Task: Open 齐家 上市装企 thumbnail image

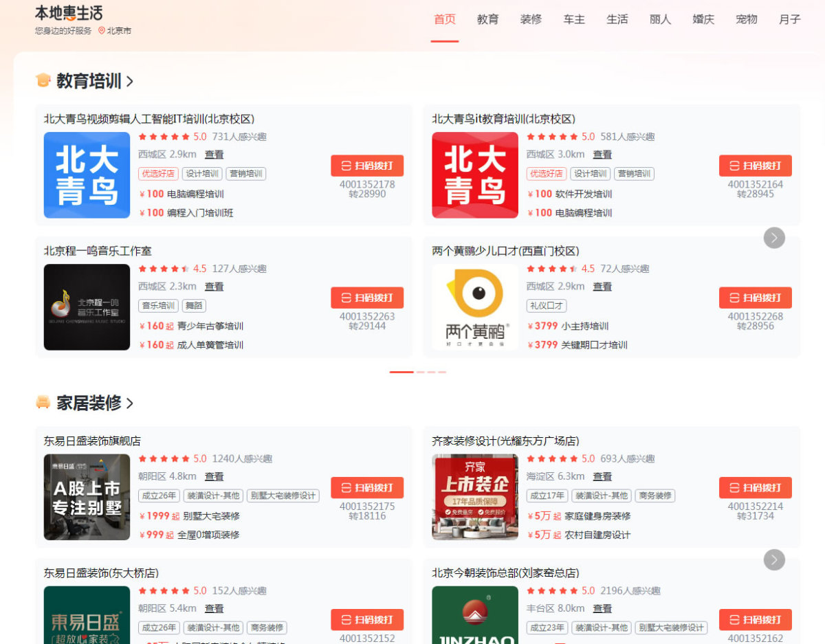Action: click(x=475, y=497)
